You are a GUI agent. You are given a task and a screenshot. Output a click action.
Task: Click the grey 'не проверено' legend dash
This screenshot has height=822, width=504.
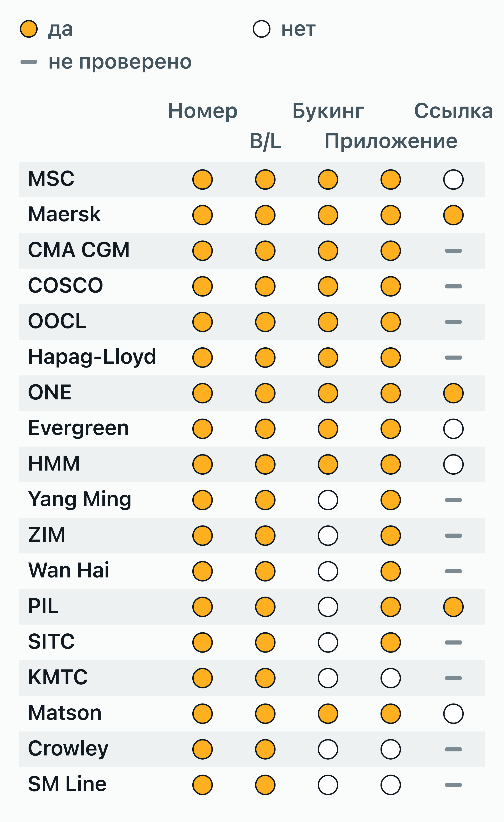click(x=29, y=61)
